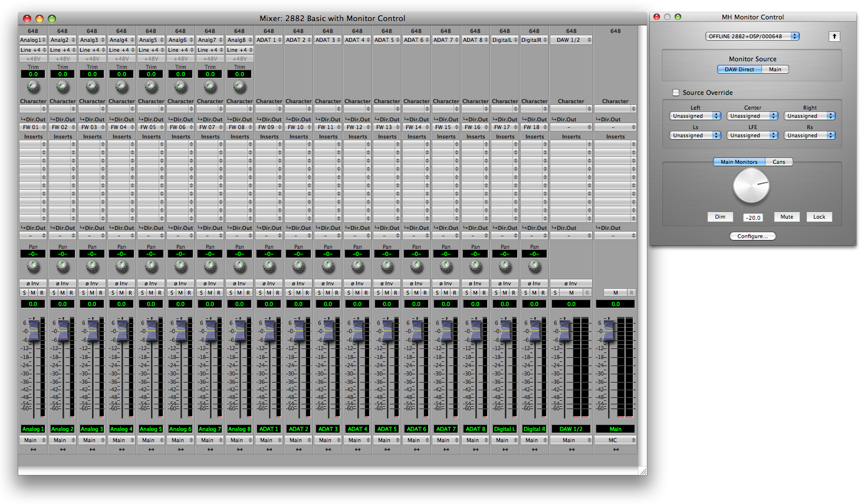Mute the ADAT 5 channel
This screenshot has width=864, height=504.
coord(387,293)
